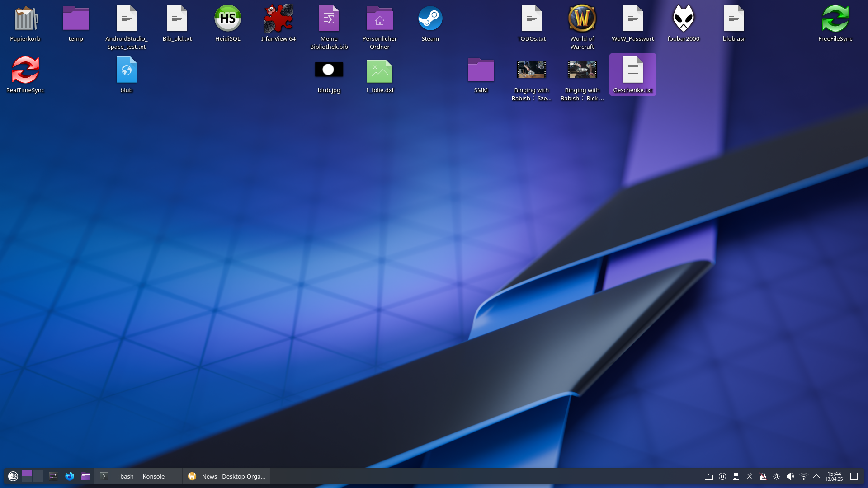Select the World of Warcraft icon

(582, 19)
